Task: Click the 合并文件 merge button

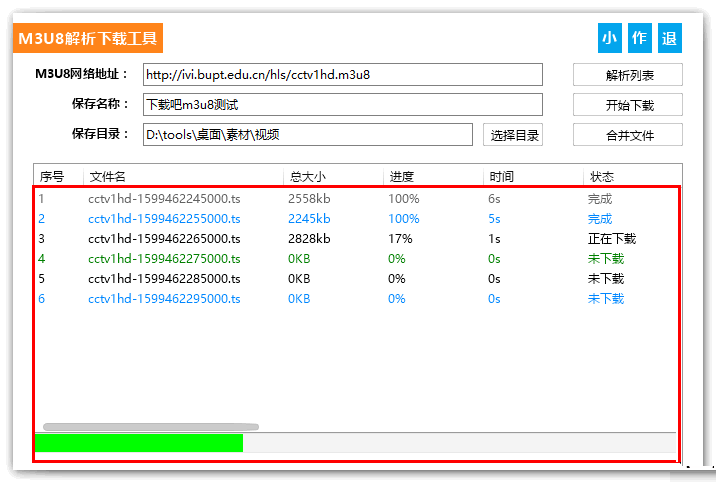Action: point(628,135)
